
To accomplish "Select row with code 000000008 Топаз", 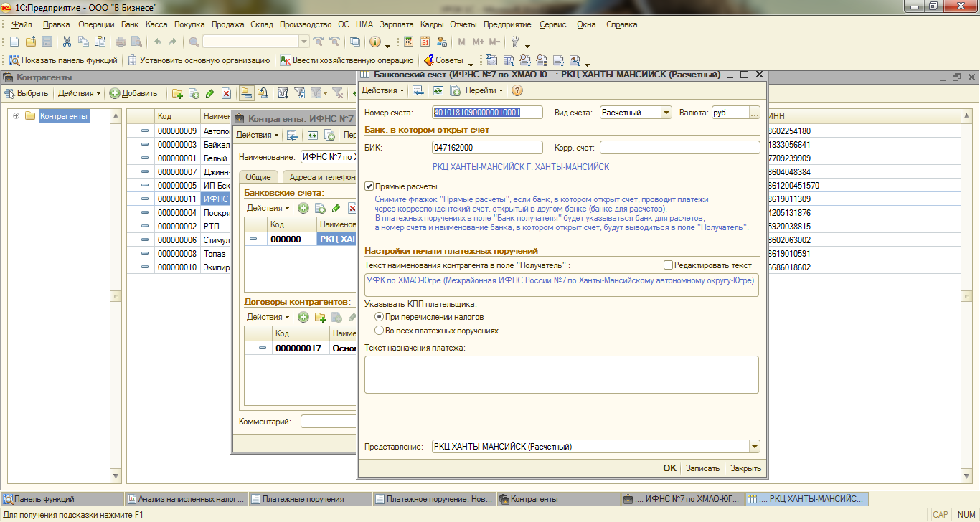I will click(x=178, y=254).
